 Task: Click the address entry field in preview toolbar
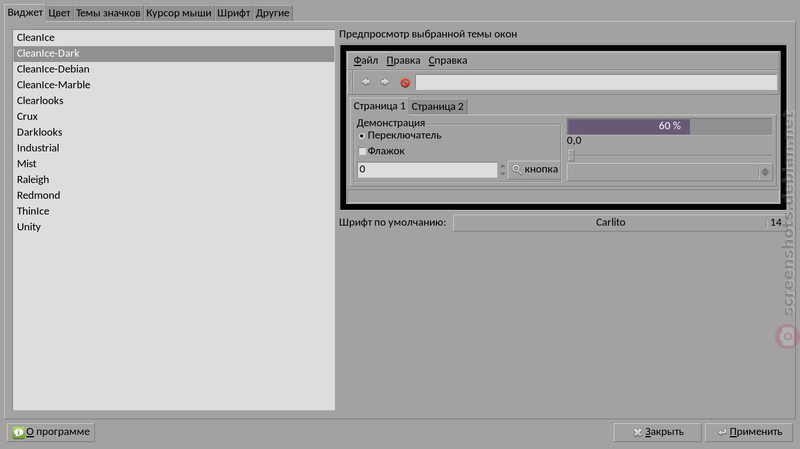tap(596, 83)
